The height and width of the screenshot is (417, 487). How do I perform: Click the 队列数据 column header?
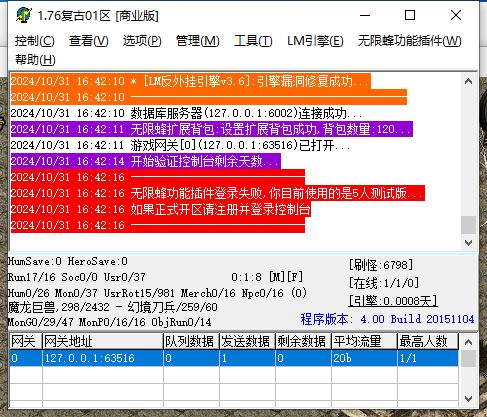(191, 341)
